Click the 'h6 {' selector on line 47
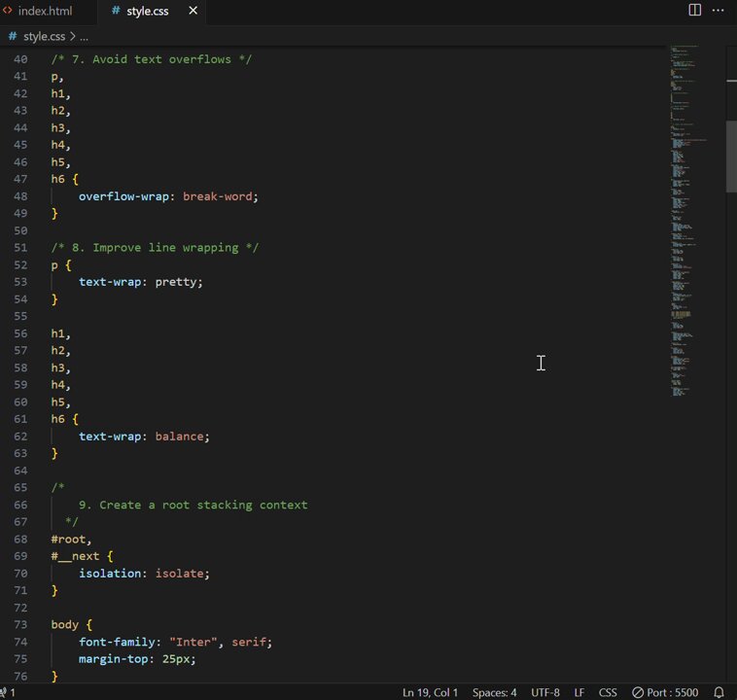Screen dimensions: 737x700 tap(64, 179)
